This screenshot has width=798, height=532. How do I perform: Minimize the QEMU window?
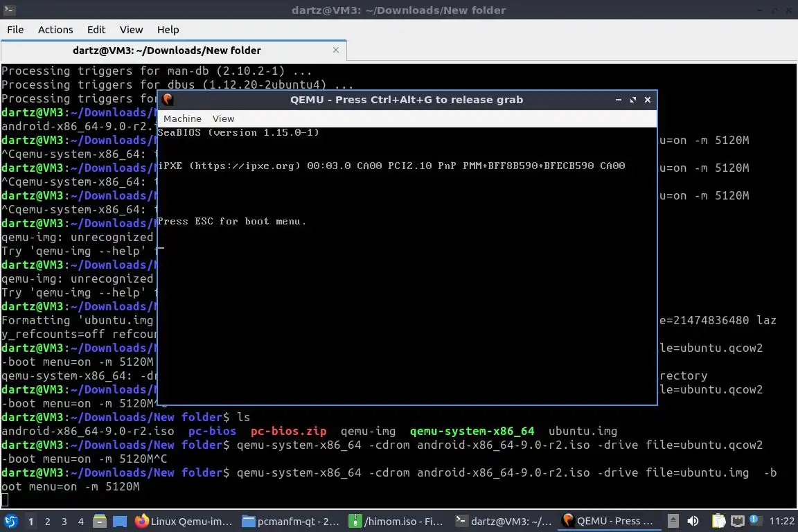point(619,100)
